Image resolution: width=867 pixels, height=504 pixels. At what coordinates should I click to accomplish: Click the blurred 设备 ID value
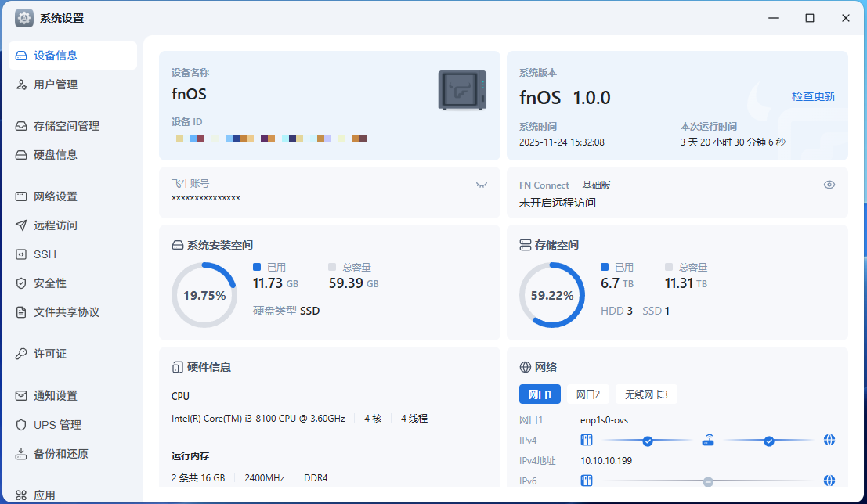coord(272,139)
